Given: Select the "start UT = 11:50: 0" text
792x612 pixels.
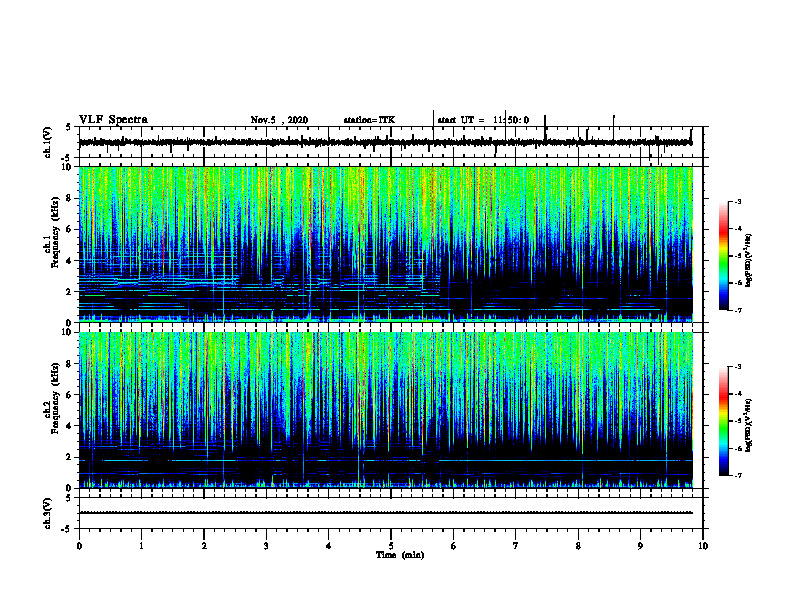Looking at the screenshot, I should coord(483,120).
